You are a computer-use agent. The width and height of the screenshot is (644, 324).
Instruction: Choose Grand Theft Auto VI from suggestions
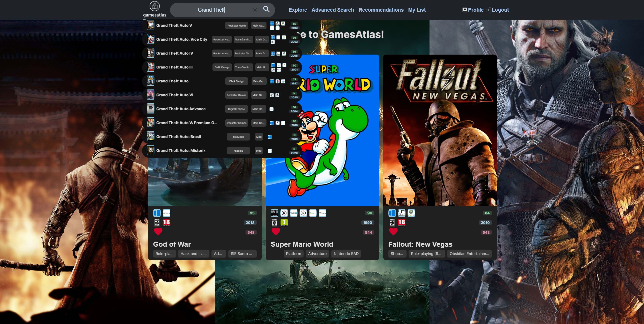point(175,95)
